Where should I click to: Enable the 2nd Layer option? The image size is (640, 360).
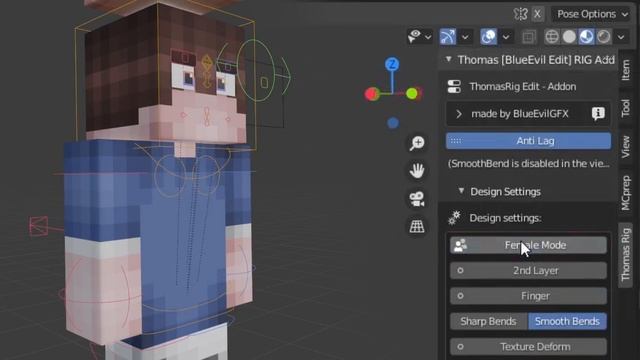click(529, 271)
